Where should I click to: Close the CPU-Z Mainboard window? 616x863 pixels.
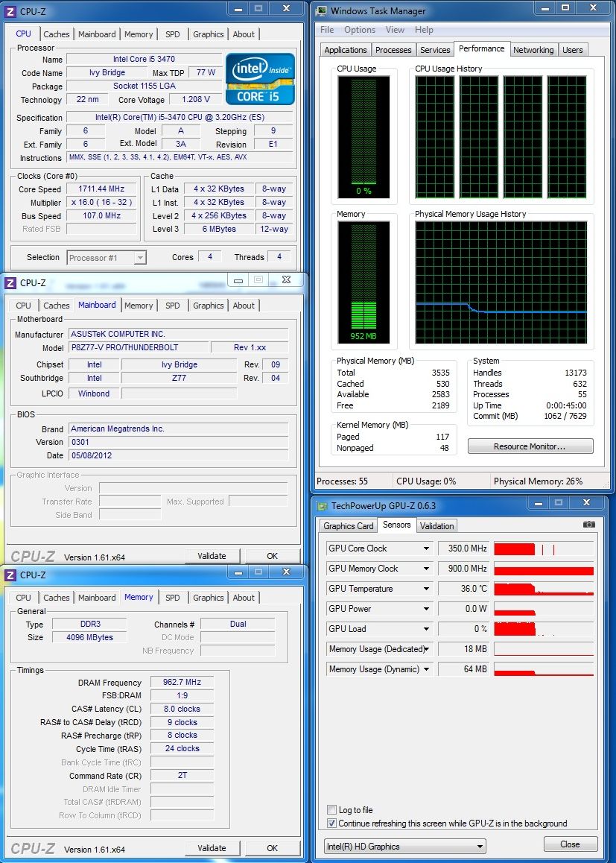click(x=285, y=280)
